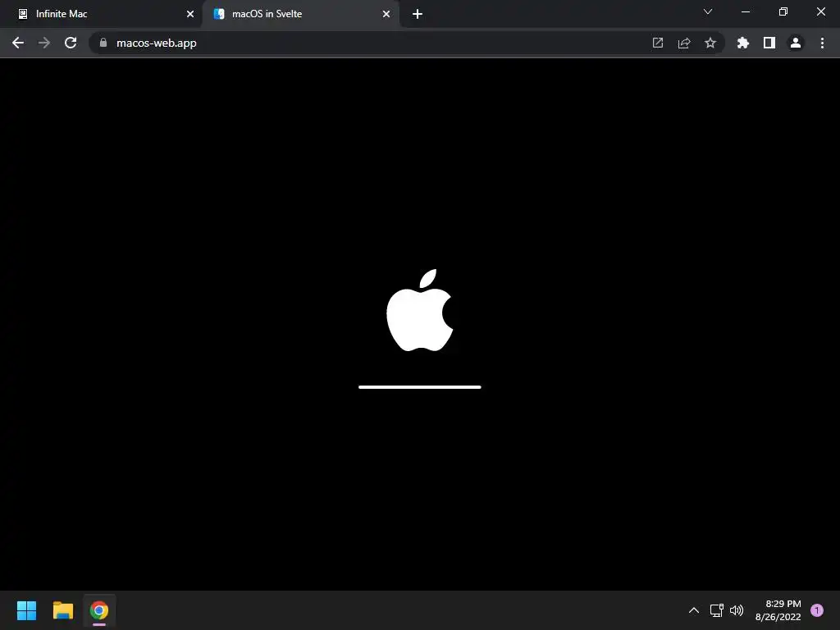View site information via the lock icon

[103, 43]
